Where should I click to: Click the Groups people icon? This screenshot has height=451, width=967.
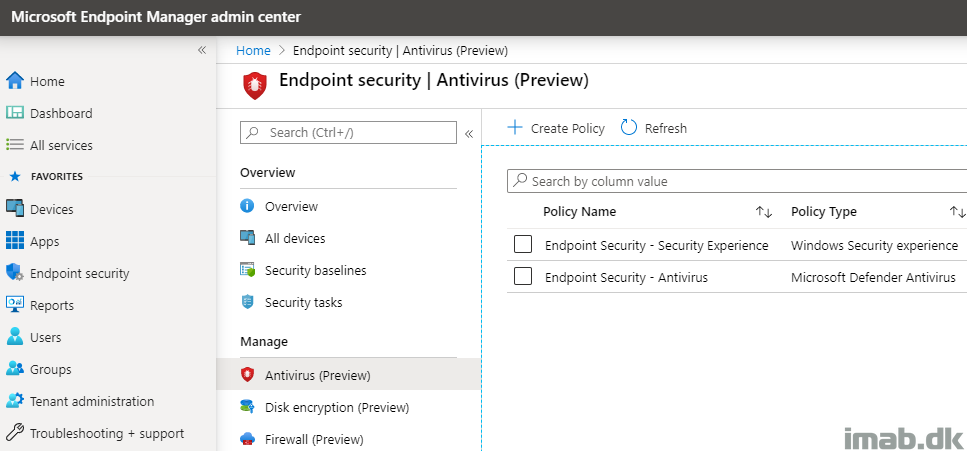coord(15,369)
